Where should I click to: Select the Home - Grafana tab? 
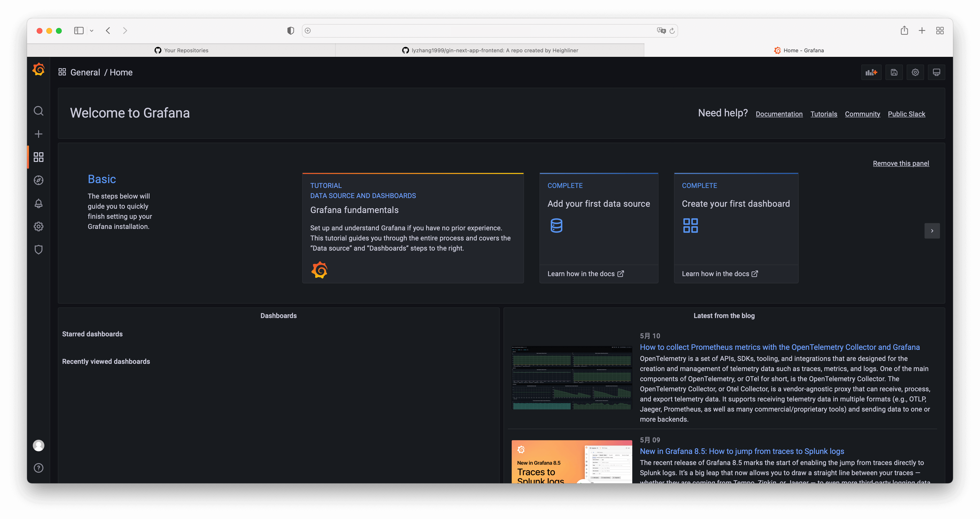[798, 50]
